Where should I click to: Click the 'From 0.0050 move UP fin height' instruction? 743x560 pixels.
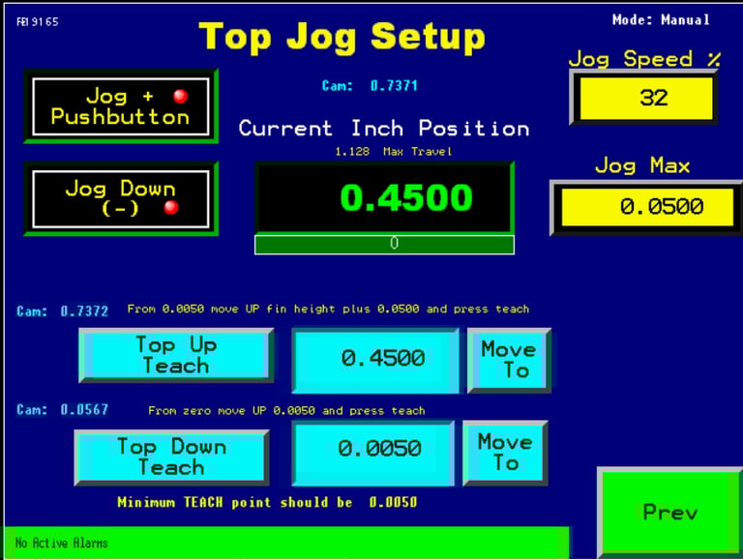pyautogui.click(x=328, y=309)
